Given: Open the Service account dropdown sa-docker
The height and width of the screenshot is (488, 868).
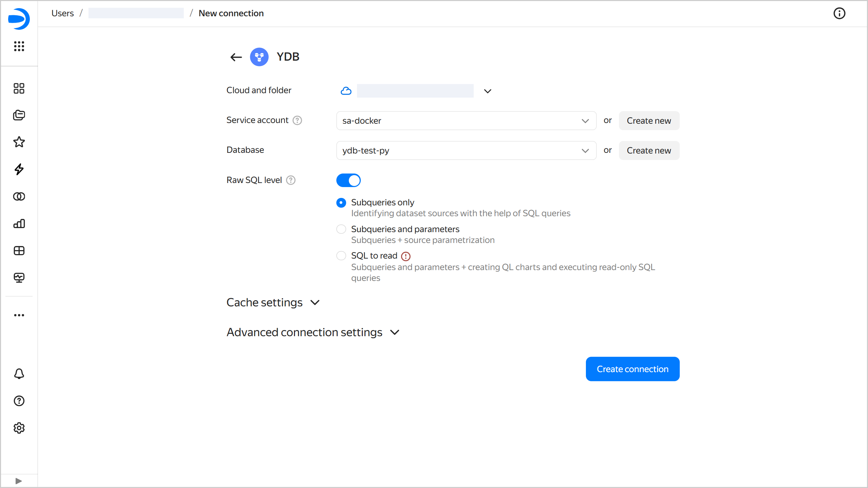Looking at the screenshot, I should pyautogui.click(x=466, y=121).
